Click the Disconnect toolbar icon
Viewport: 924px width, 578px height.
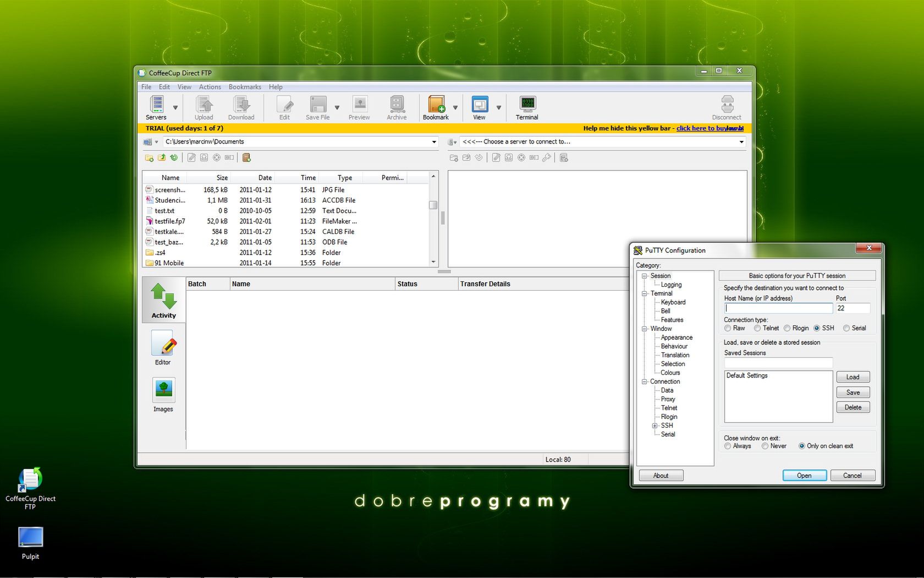pyautogui.click(x=727, y=107)
